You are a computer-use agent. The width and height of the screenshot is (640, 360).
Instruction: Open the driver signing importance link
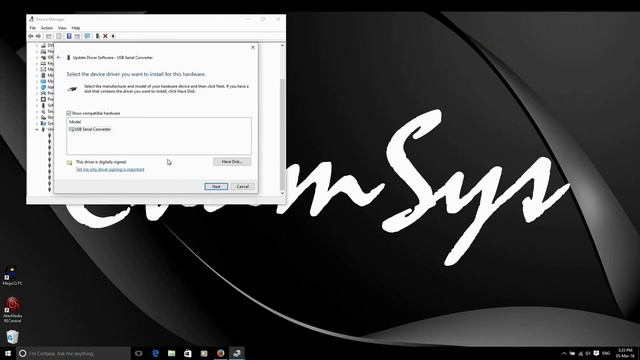[110, 169]
